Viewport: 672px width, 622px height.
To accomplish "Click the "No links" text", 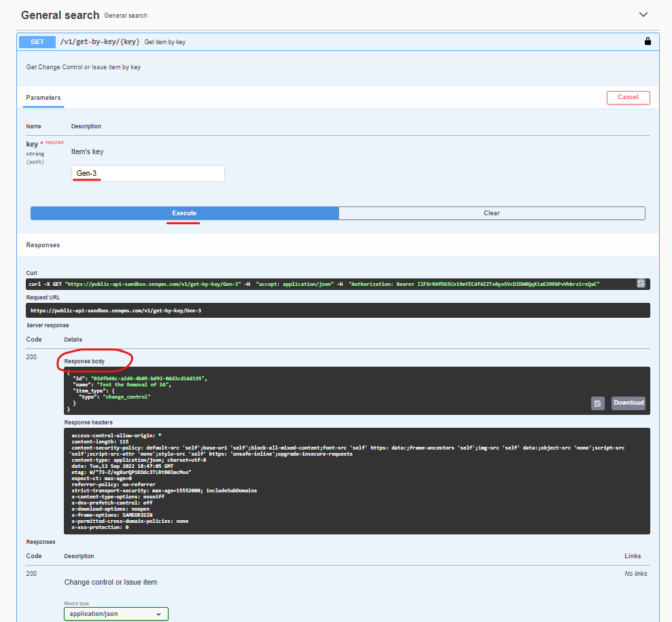I will click(635, 574).
